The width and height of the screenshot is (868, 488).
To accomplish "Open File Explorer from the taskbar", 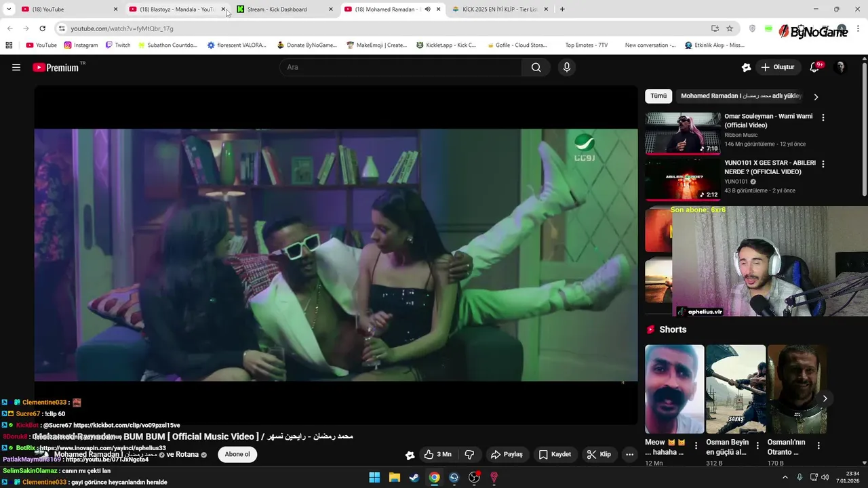I will [394, 477].
